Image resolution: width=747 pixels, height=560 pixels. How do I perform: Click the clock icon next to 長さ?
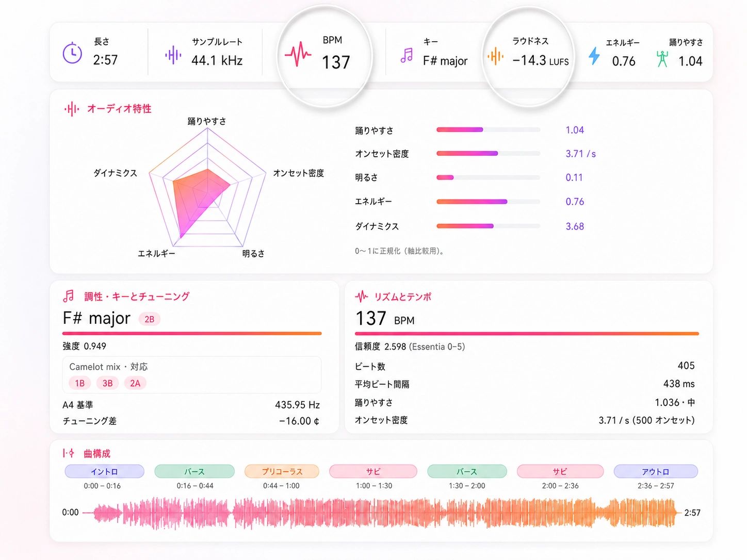[x=72, y=53]
